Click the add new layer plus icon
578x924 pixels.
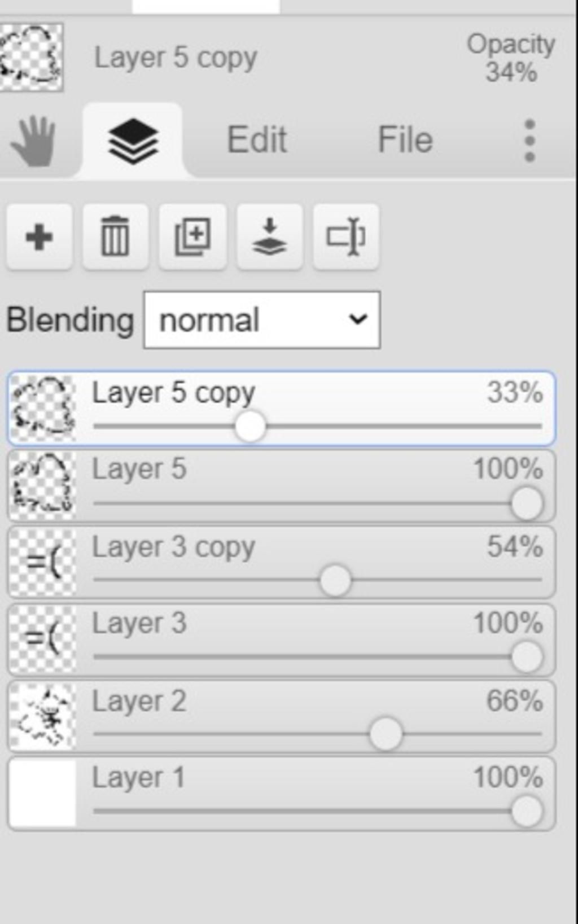click(x=39, y=237)
